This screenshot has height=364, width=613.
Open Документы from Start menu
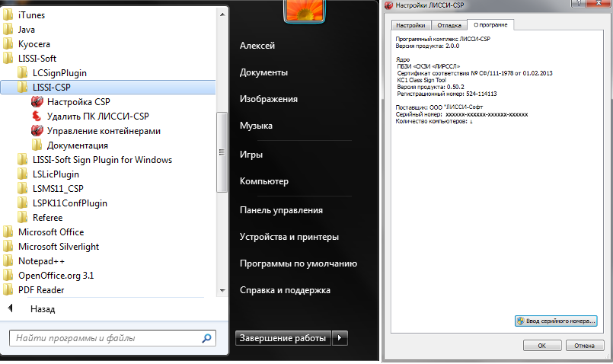(x=264, y=72)
